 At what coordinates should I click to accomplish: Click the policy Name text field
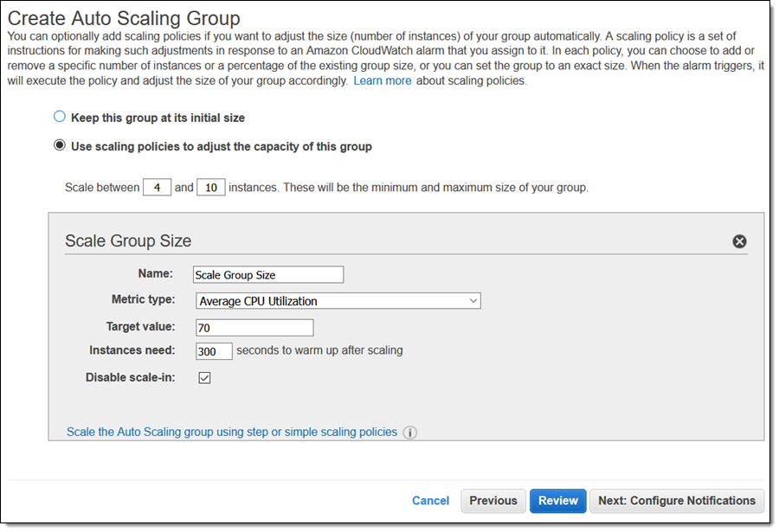(x=267, y=275)
